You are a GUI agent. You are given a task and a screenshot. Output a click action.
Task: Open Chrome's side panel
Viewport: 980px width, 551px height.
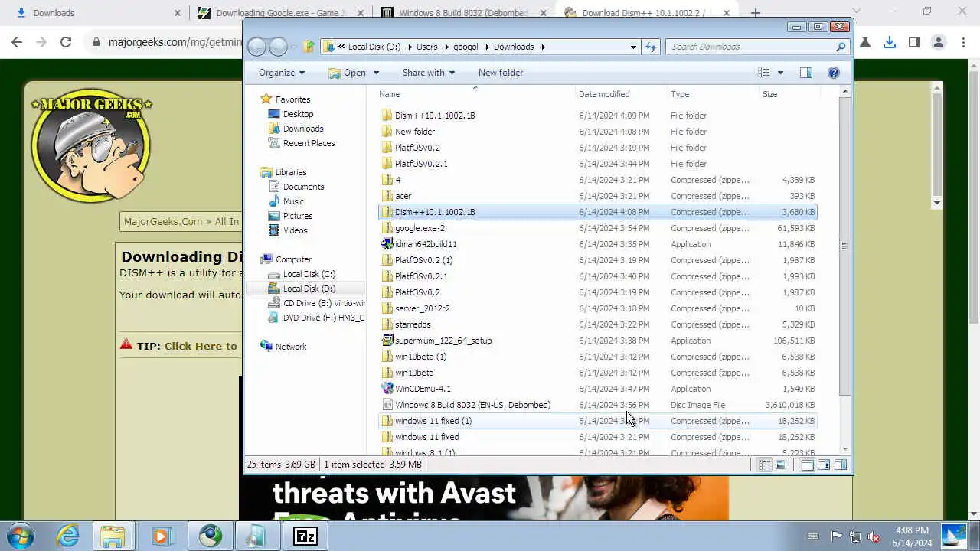tap(913, 42)
